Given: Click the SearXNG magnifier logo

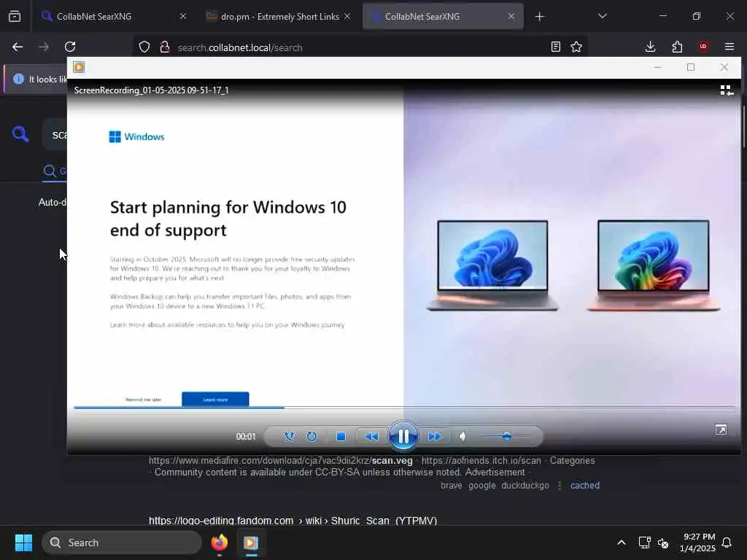Looking at the screenshot, I should pyautogui.click(x=20, y=134).
